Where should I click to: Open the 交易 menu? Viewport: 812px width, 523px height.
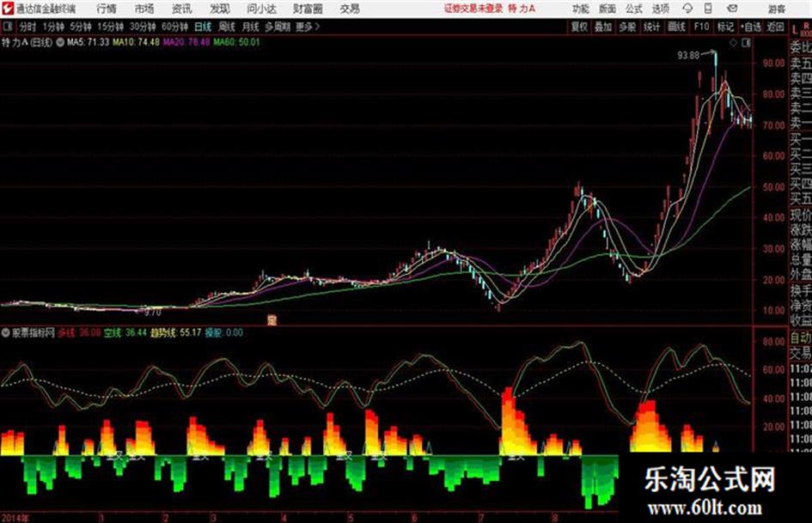tap(350, 9)
